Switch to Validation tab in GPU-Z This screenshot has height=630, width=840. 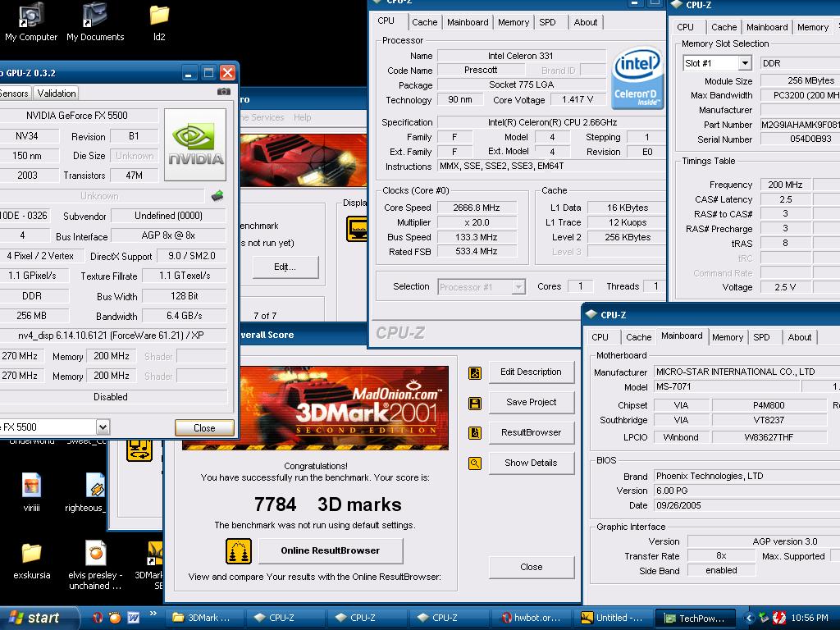point(57,94)
